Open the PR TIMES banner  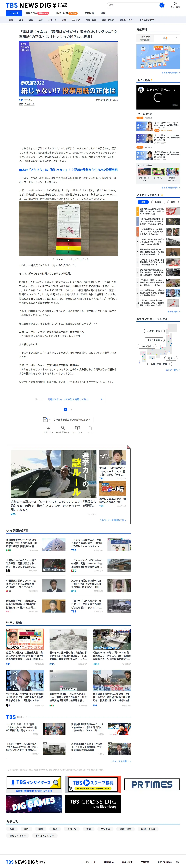pos(152,784)
